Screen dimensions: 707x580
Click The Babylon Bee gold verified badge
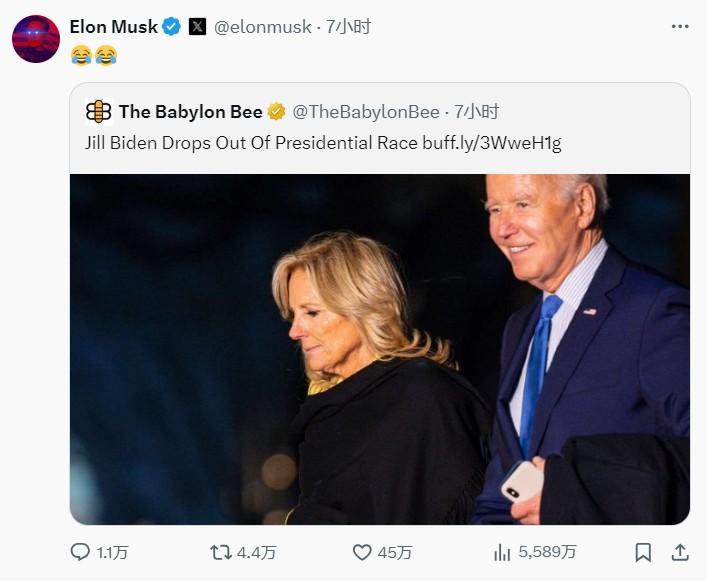pyautogui.click(x=276, y=111)
